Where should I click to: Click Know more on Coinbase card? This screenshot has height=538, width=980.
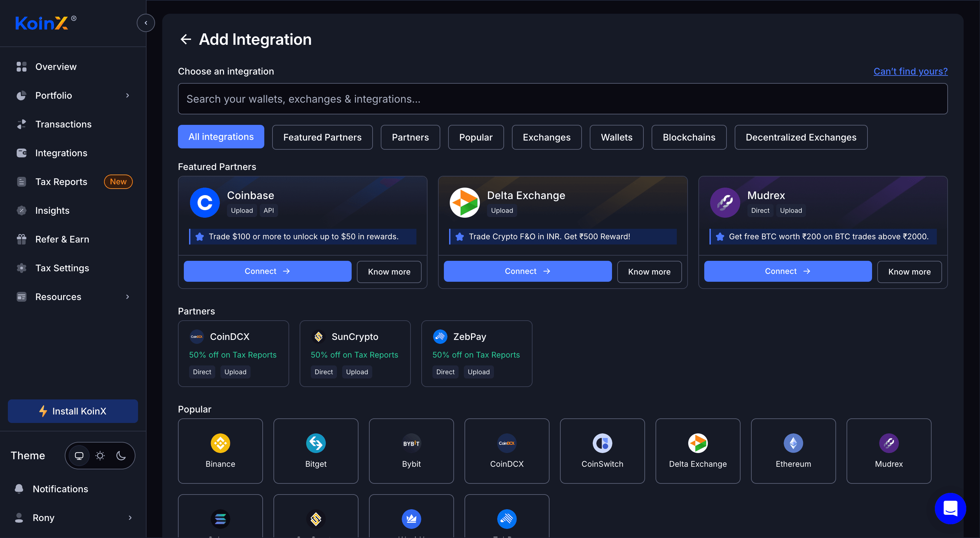pyautogui.click(x=389, y=272)
